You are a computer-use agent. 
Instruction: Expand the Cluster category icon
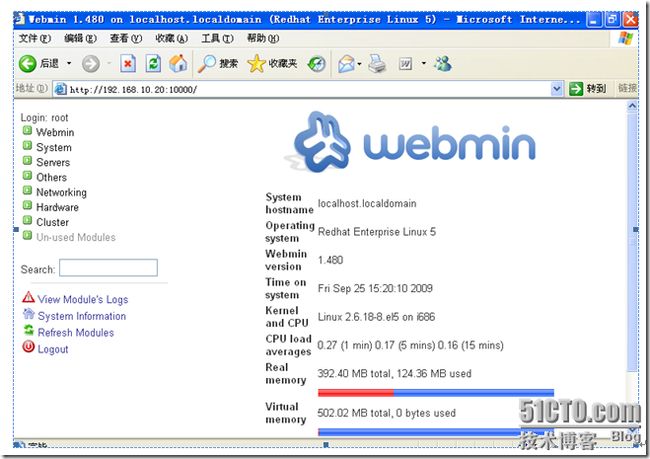click(27, 220)
